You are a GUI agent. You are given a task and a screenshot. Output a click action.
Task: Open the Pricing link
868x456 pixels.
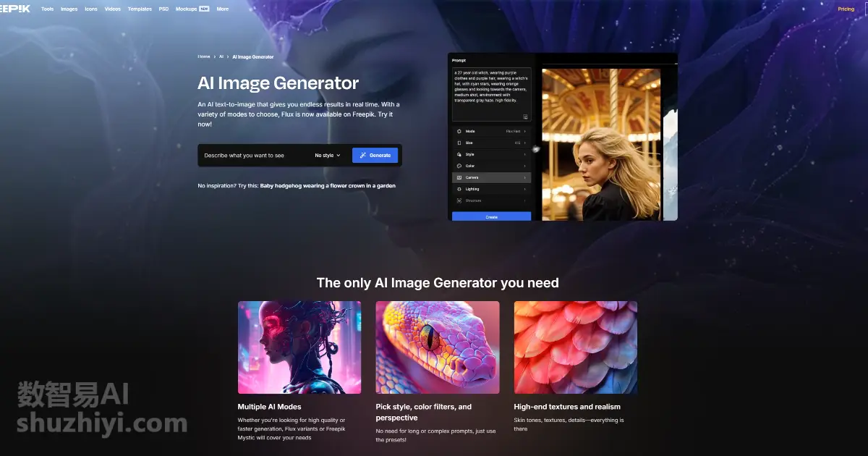click(x=846, y=9)
